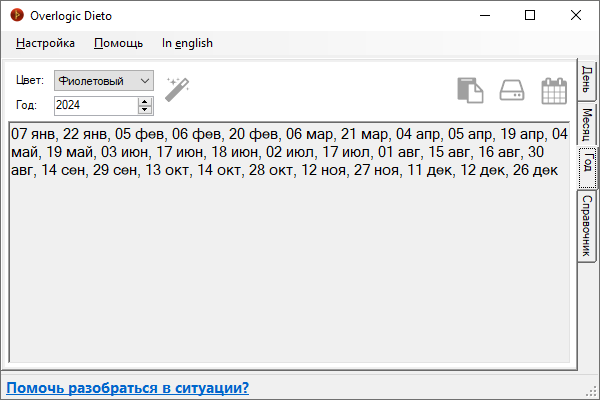Click the date text 26 дек

click(535, 170)
